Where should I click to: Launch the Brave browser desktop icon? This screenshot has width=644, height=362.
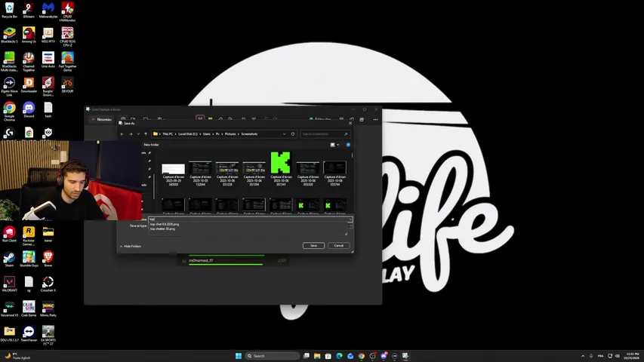pyautogui.click(x=48, y=259)
